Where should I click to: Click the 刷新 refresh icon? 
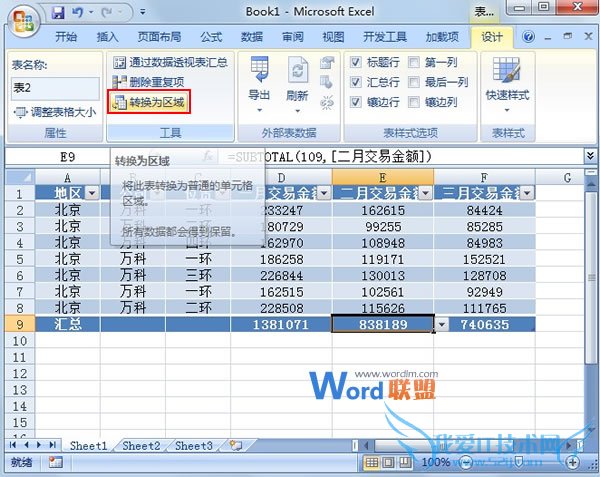coord(297,70)
